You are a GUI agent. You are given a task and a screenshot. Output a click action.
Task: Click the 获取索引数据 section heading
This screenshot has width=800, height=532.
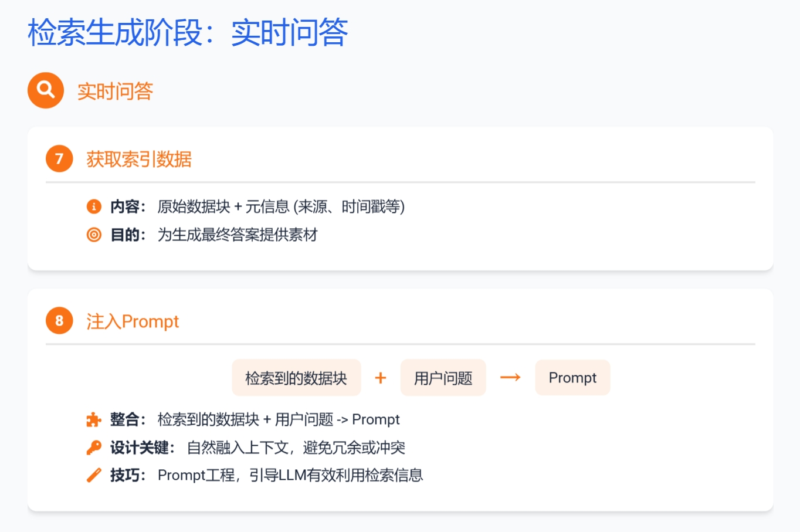click(139, 159)
